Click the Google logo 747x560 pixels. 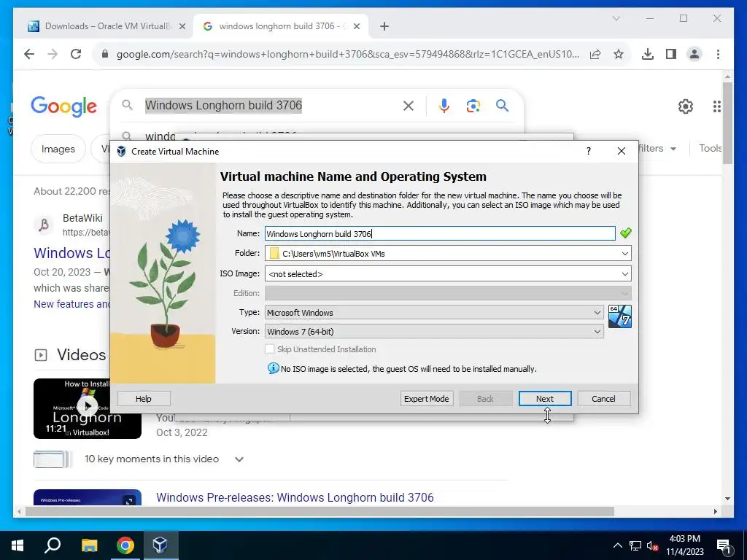point(64,106)
